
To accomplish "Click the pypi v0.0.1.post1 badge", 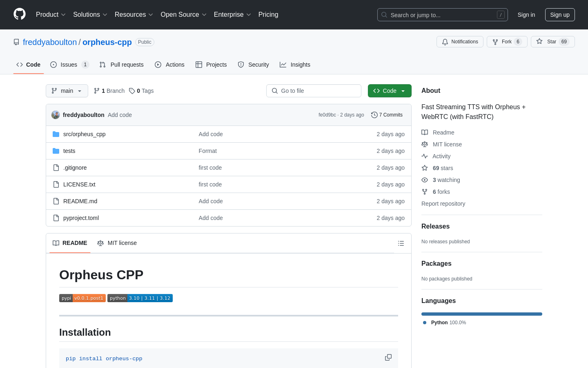I will [82, 298].
